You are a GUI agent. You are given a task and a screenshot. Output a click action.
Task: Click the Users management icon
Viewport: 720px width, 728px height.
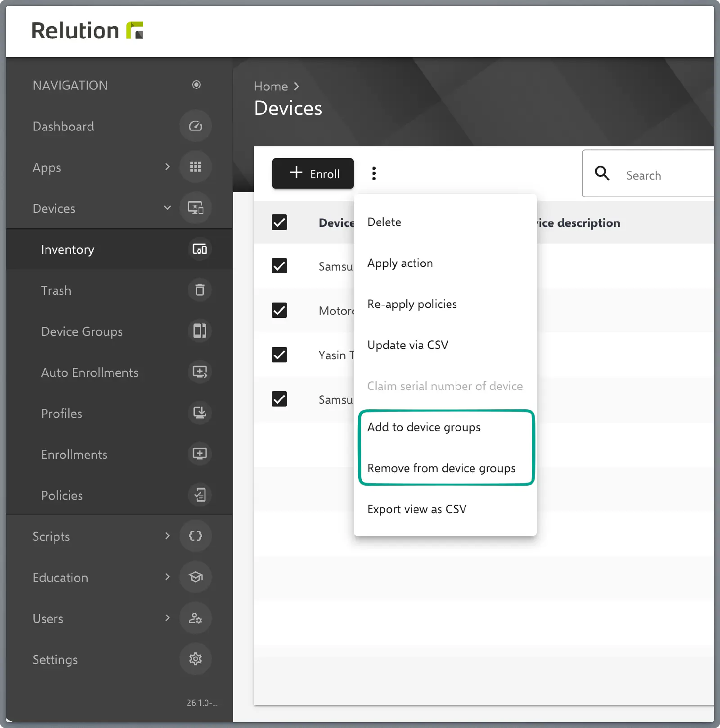tap(195, 618)
